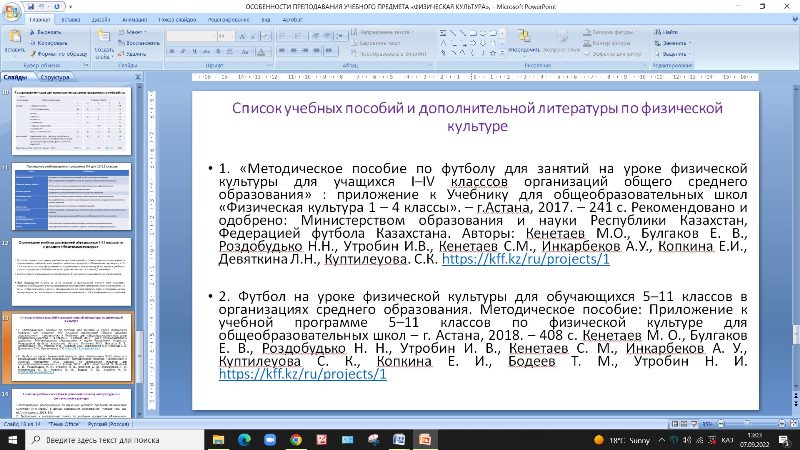Center text in paragraph group

pyautogui.click(x=293, y=51)
